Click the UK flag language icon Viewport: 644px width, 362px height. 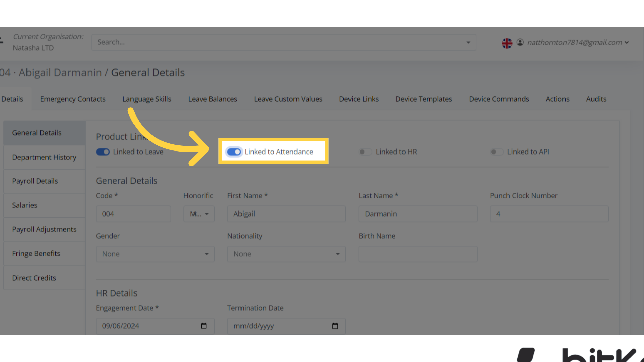[507, 43]
